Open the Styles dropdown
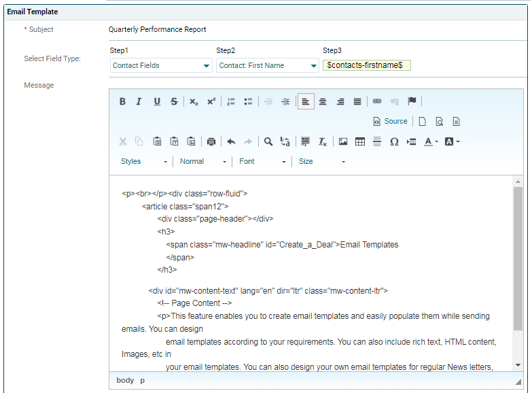Viewport: 532px width, 393px height. (144, 161)
